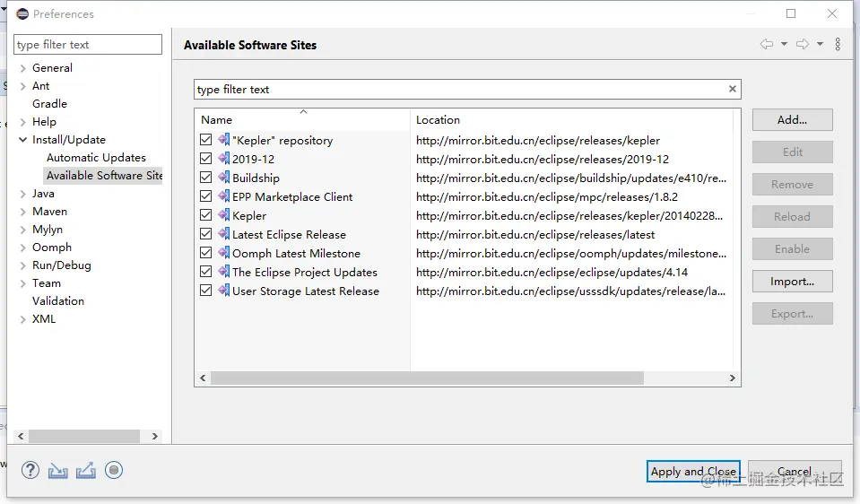Click the Import... button
This screenshot has width=860, height=504.
pos(792,282)
